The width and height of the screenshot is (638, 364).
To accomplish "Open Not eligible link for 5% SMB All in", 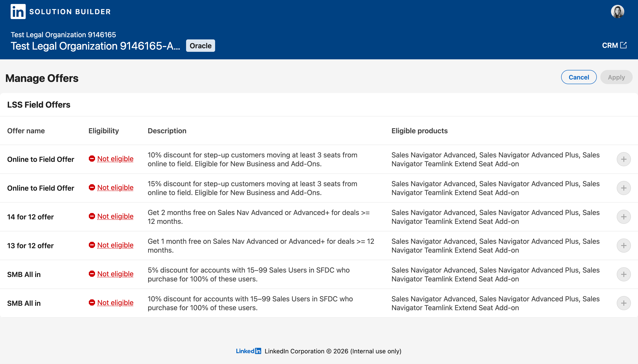I will [115, 274].
